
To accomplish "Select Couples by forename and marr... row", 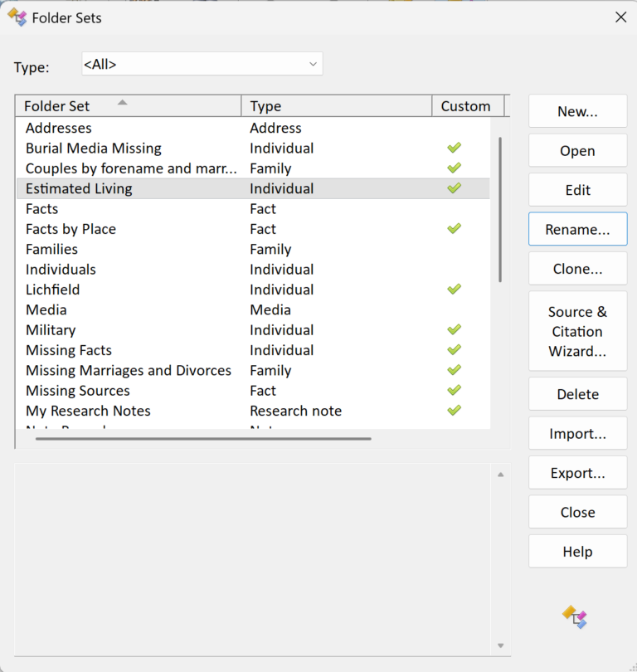I will [x=253, y=168].
